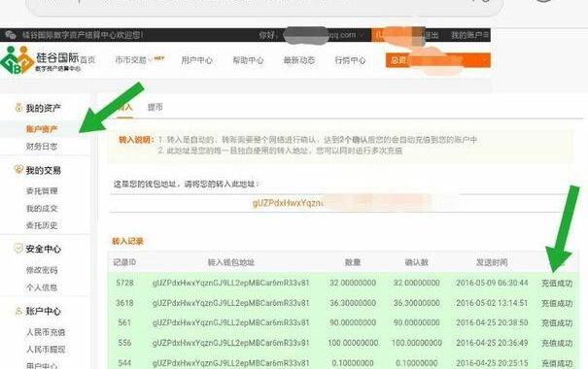Click record ID 556
588x369 pixels.
[124, 343]
